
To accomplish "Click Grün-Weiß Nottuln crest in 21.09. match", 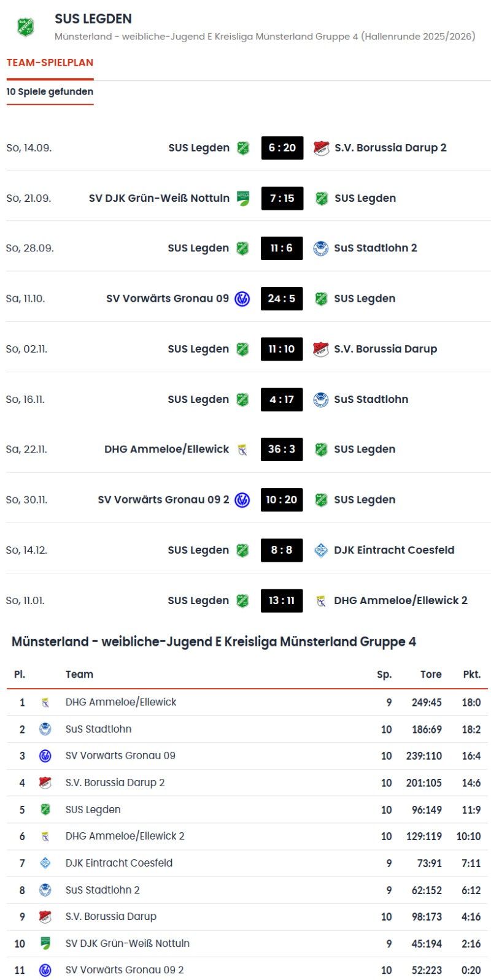I will click(x=243, y=198).
